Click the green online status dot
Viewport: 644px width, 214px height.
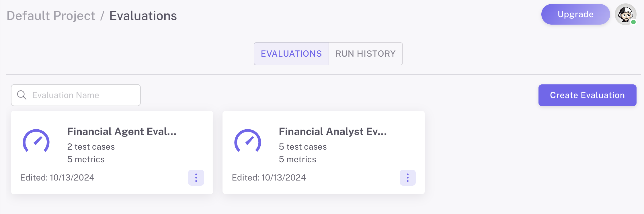tap(633, 22)
